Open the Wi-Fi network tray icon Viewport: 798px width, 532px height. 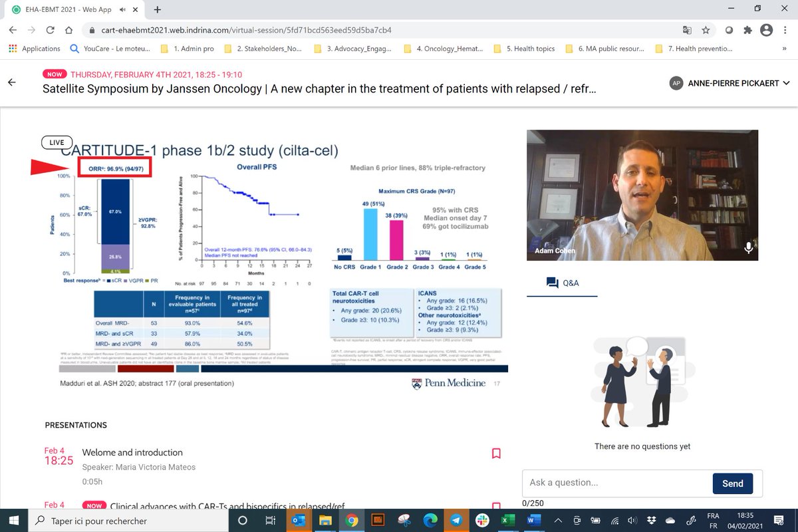coord(615,521)
